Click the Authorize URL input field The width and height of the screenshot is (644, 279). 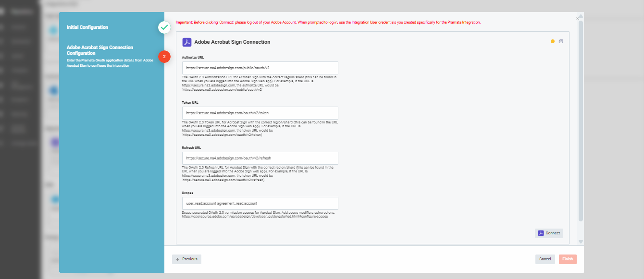pos(260,68)
